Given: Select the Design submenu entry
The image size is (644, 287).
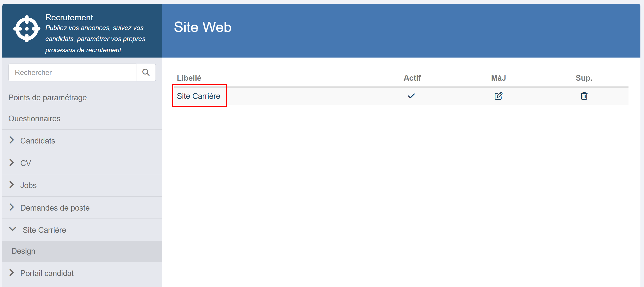Looking at the screenshot, I should point(82,251).
